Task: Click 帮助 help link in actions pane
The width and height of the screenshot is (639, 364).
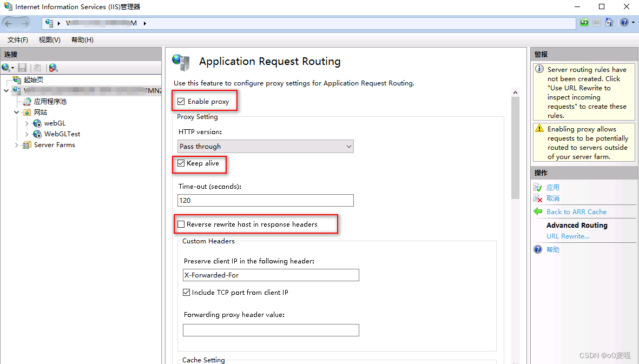Action: click(553, 249)
